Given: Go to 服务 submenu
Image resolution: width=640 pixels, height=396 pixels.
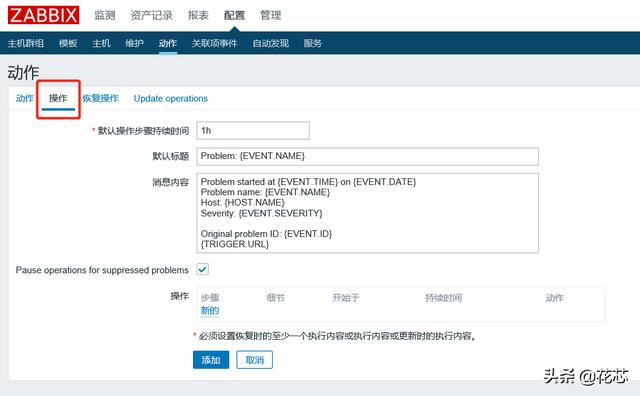Looking at the screenshot, I should (313, 43).
